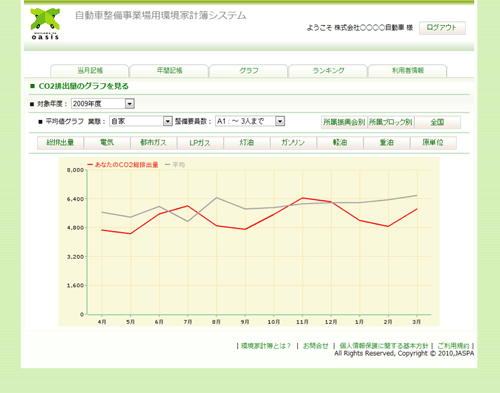Viewport: 500px width, 393px height.
Task: Click the 11月 axis label
Action: click(x=302, y=322)
